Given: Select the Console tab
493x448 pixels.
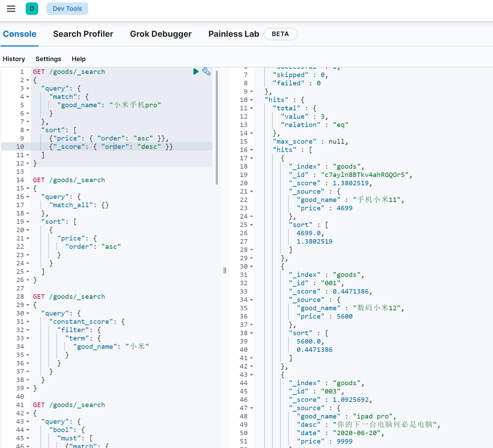Looking at the screenshot, I should pyautogui.click(x=20, y=34).
